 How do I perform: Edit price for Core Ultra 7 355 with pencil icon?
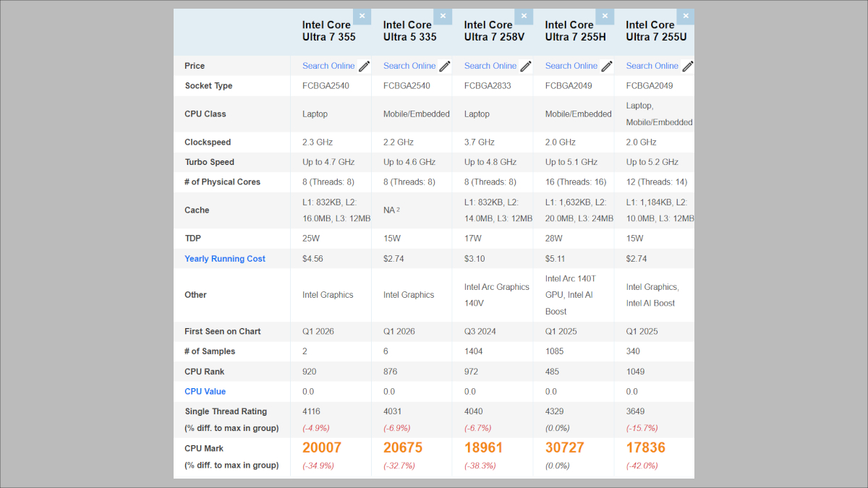pos(365,66)
